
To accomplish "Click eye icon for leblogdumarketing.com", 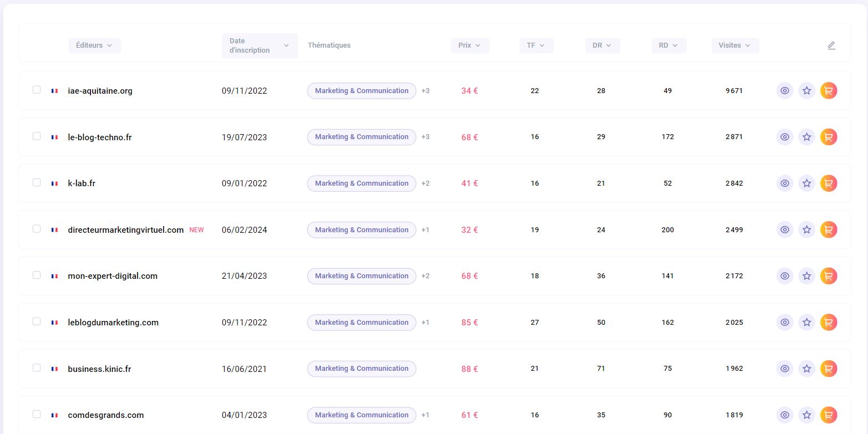I will [784, 322].
